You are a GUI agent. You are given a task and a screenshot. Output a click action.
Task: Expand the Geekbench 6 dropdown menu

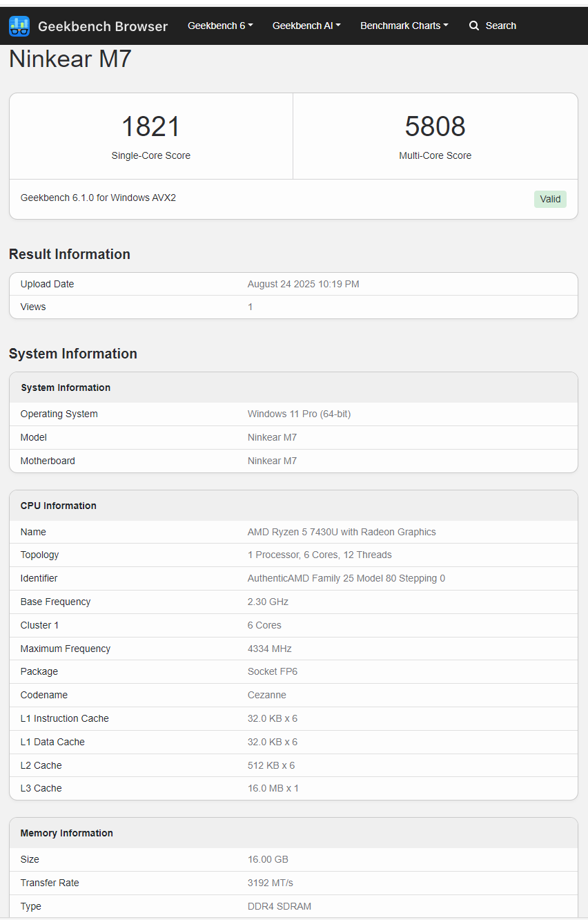(220, 26)
